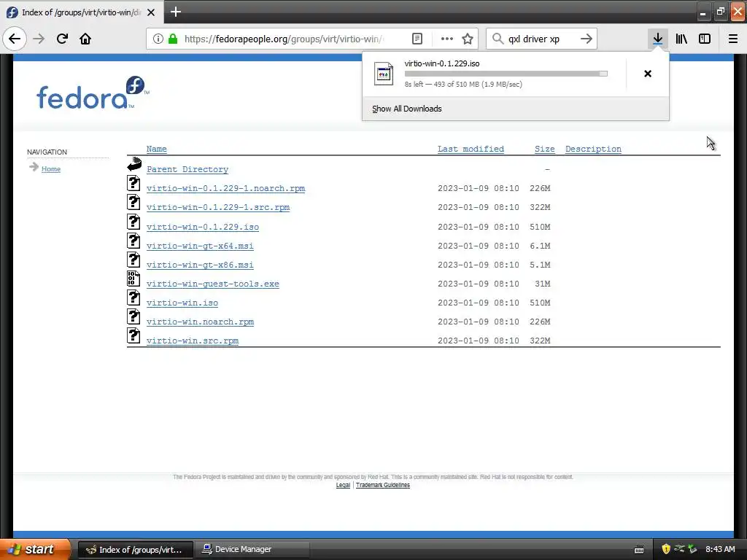Download virtio-win-gt-x64.msi
Viewport: 747px width, 560px height.
pyautogui.click(x=200, y=246)
